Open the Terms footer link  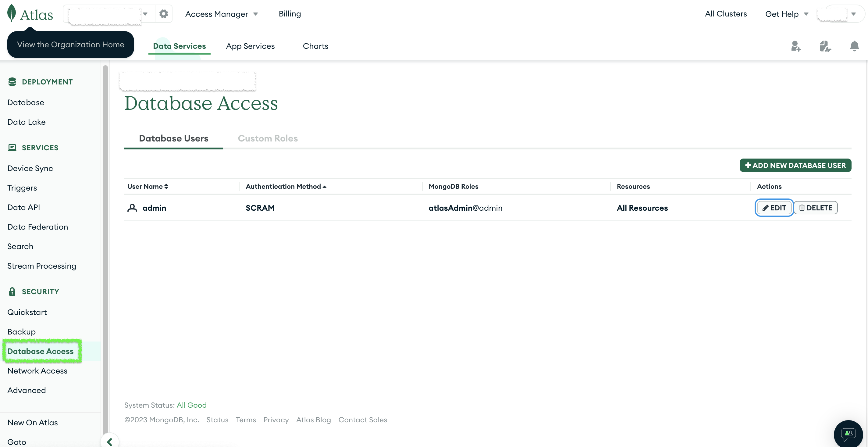point(246,420)
